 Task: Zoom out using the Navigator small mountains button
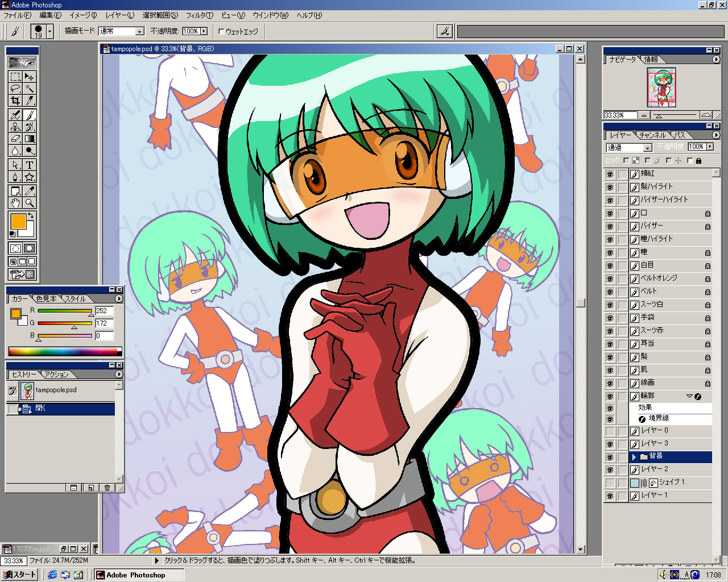point(644,115)
